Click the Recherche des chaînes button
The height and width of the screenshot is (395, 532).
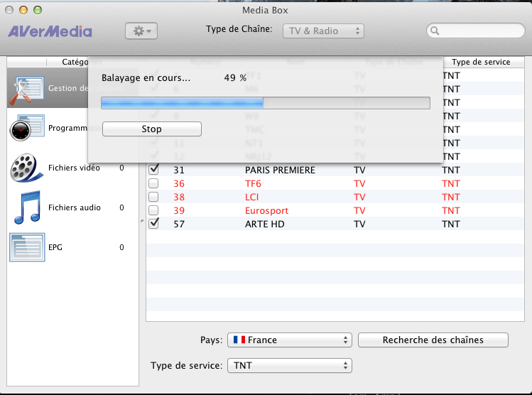click(433, 340)
